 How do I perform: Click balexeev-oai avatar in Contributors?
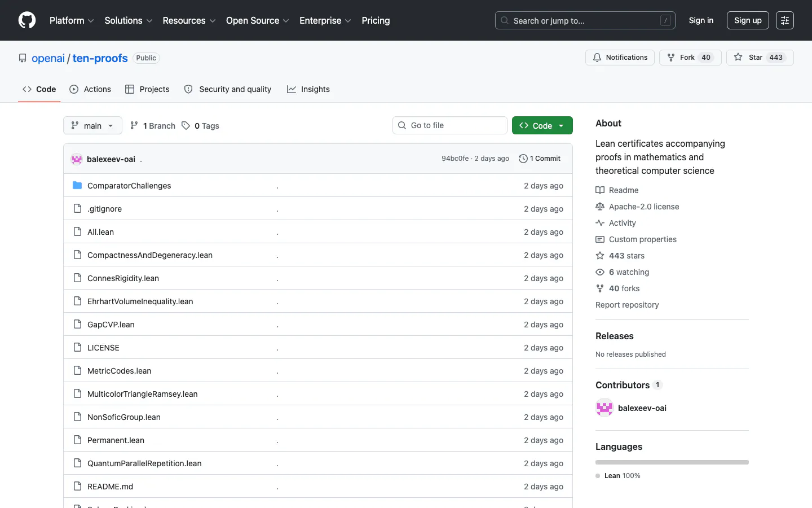point(604,408)
